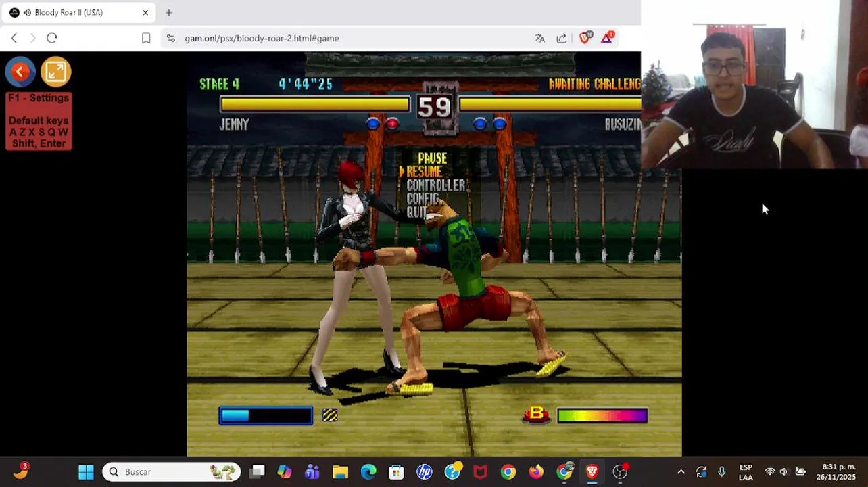The width and height of the screenshot is (868, 487).
Task: Open Brave Rewards triangle icon
Action: (x=607, y=37)
